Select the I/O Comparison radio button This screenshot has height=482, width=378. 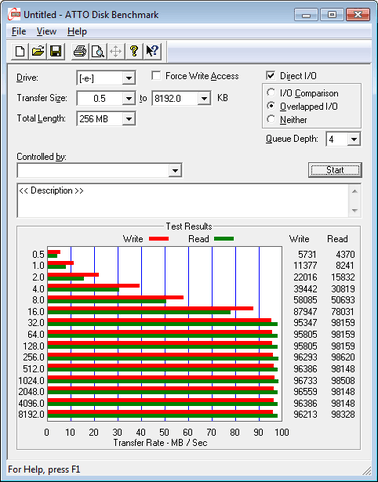coord(271,92)
